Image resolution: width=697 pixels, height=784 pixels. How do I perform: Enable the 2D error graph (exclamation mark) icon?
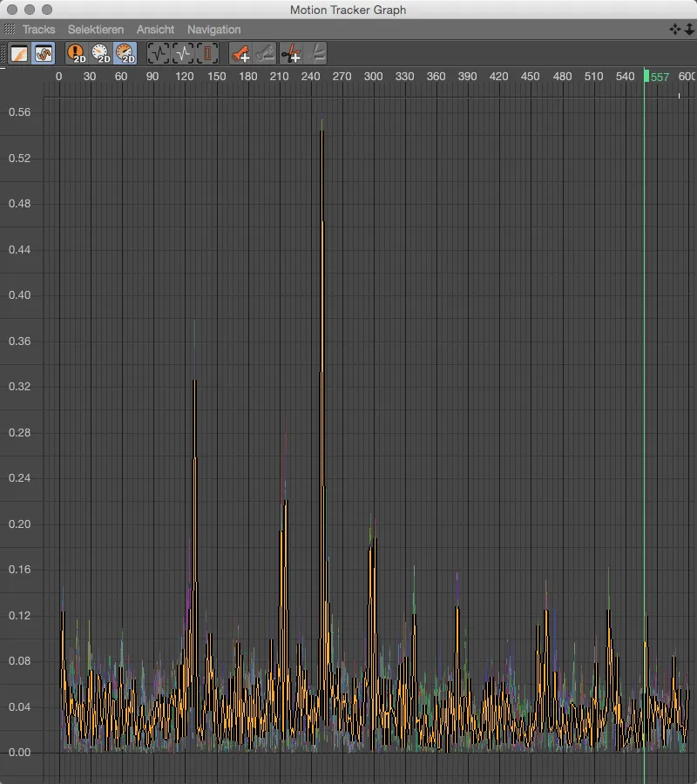click(77, 53)
